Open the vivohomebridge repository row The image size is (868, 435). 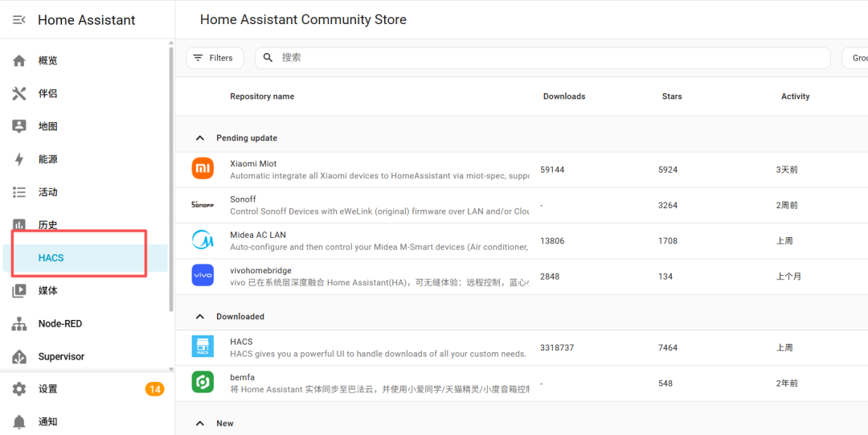(x=522, y=276)
